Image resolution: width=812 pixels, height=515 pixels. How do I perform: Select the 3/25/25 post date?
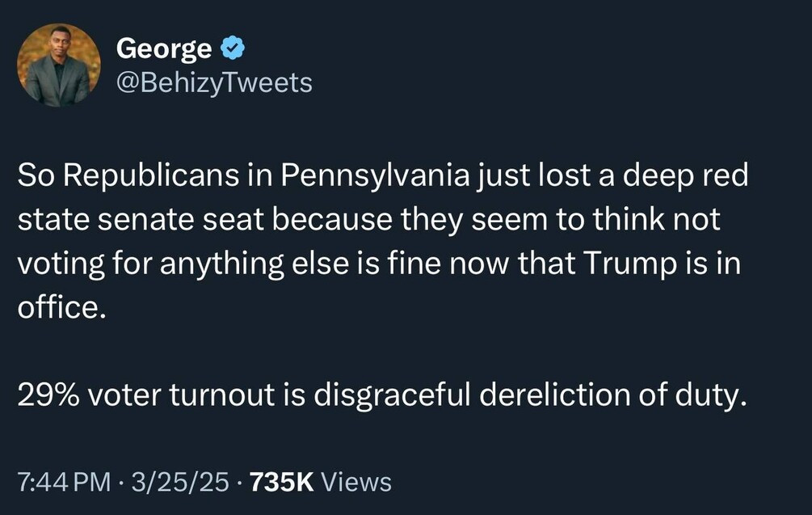[x=181, y=483]
